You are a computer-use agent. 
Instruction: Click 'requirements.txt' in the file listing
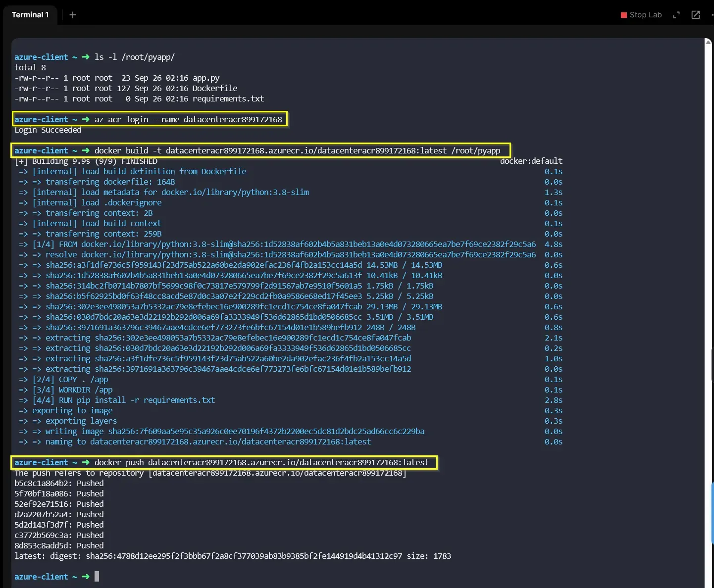pyautogui.click(x=228, y=98)
